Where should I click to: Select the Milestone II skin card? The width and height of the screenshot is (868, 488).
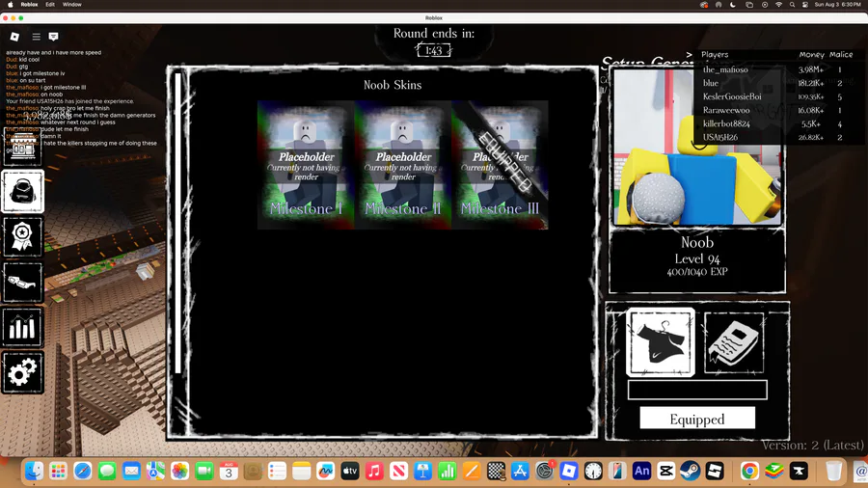pyautogui.click(x=403, y=165)
